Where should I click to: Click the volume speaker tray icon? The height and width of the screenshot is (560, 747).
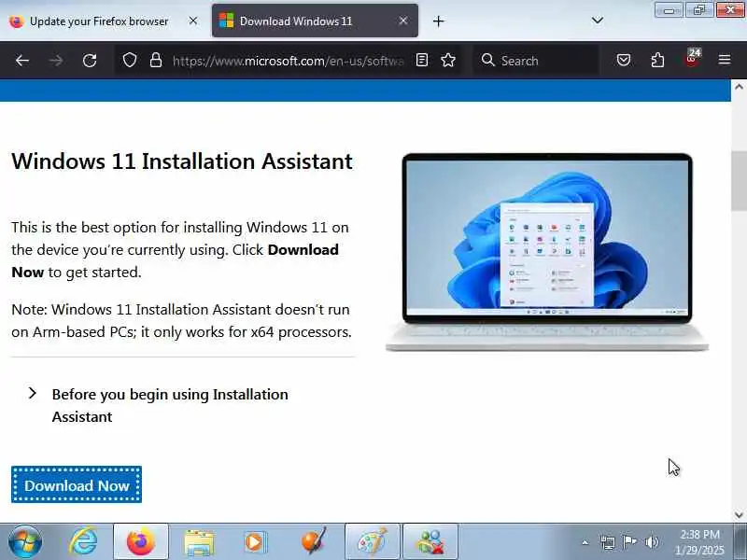pyautogui.click(x=652, y=542)
